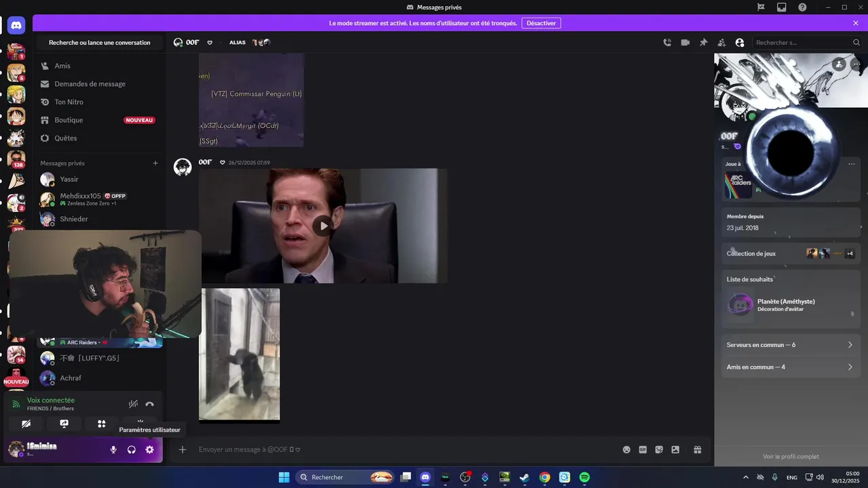Open the emoji picker

[627, 449]
